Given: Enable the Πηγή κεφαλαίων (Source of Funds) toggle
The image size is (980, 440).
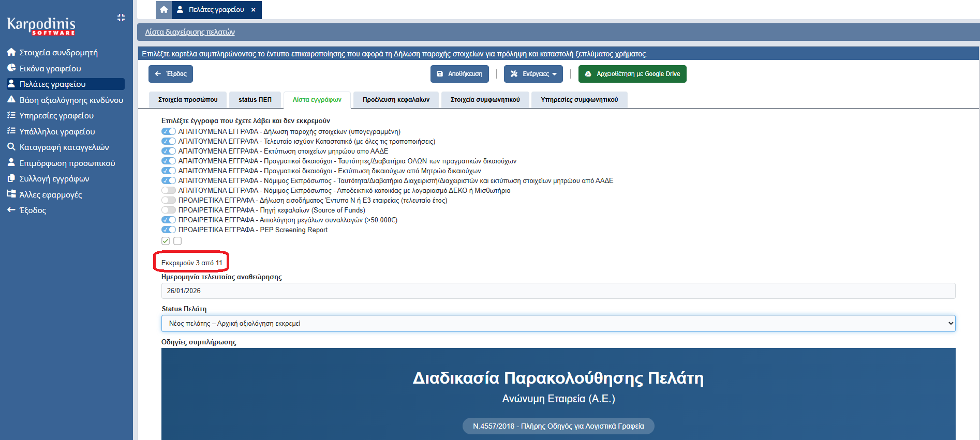Looking at the screenshot, I should (x=169, y=210).
